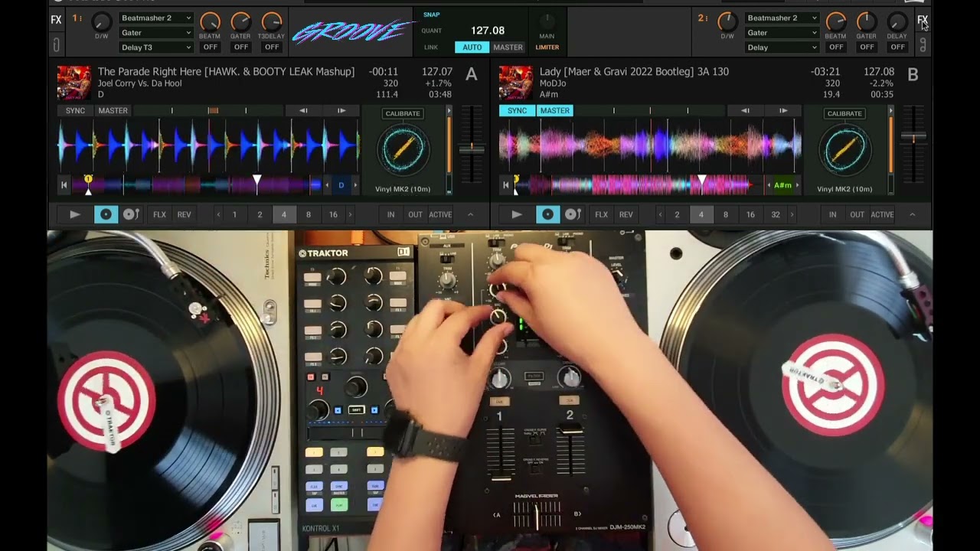Click FX unit 1 T3DELAY knob

click(271, 21)
